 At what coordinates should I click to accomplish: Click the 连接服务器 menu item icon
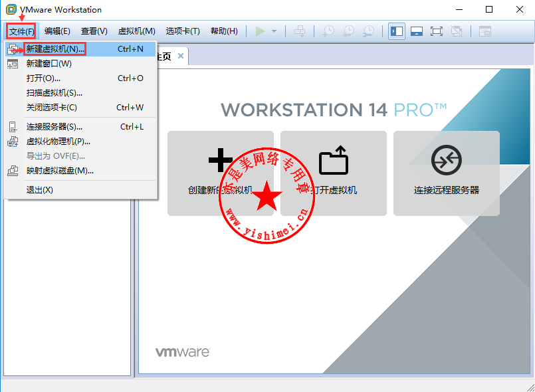coord(13,127)
